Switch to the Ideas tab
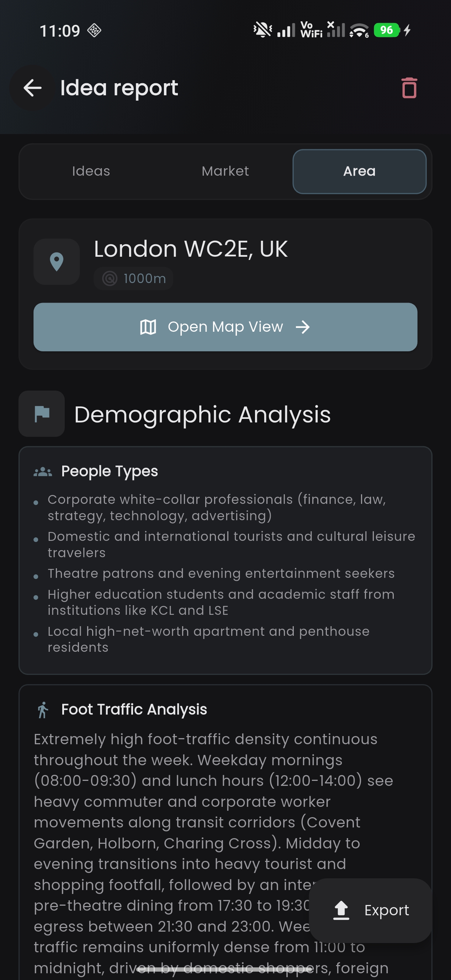The image size is (451, 980). coord(91,171)
